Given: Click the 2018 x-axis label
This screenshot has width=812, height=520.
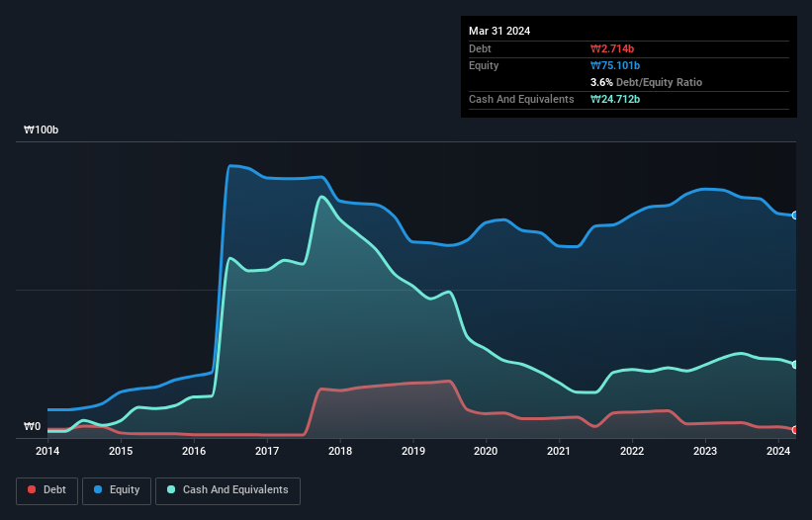Looking at the screenshot, I should pos(340,451).
